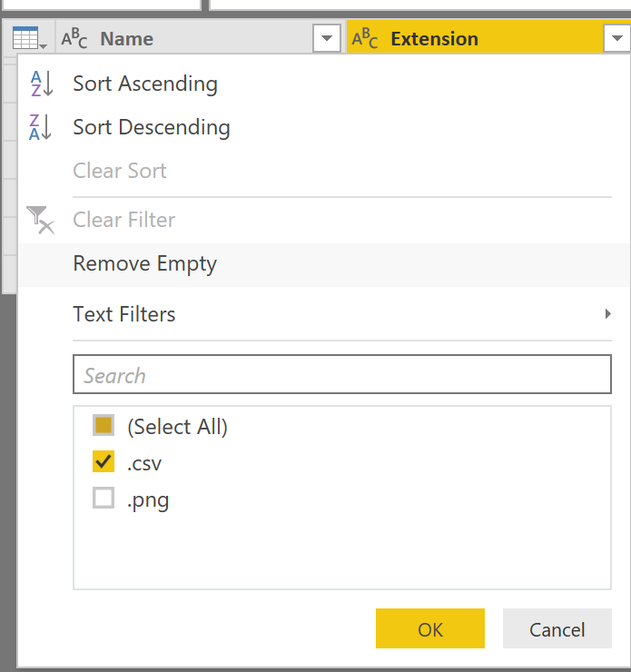Toggle the (Select All) checkbox
631x672 pixels.
tap(104, 426)
